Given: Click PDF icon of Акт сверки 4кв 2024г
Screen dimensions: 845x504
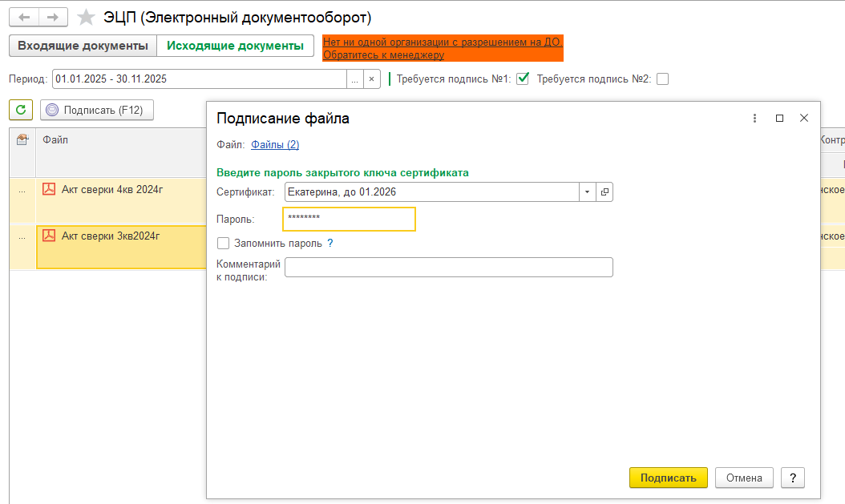Looking at the screenshot, I should (49, 189).
